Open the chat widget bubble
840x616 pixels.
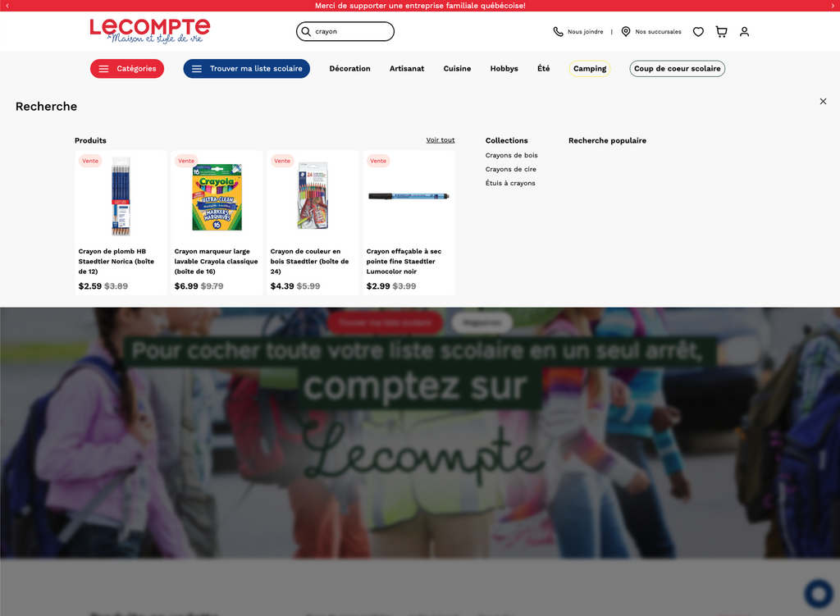click(818, 594)
